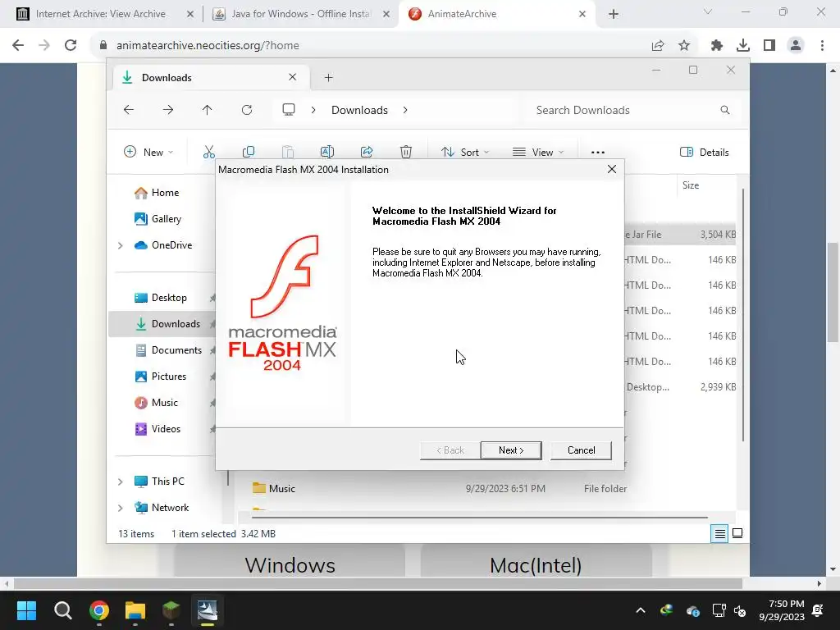Viewport: 840px width, 630px height.
Task: Open Chrome three-dot menu
Action: (822, 46)
